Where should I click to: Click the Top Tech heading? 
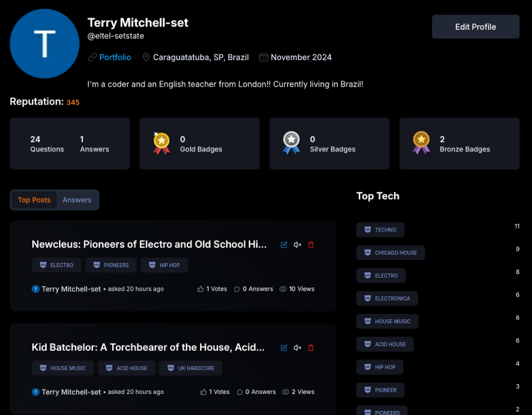coord(378,196)
